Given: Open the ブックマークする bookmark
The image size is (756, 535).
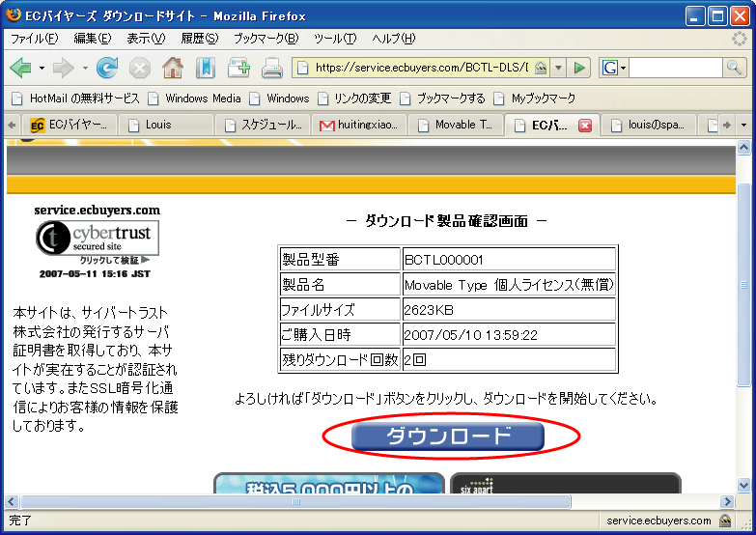Looking at the screenshot, I should [442, 99].
